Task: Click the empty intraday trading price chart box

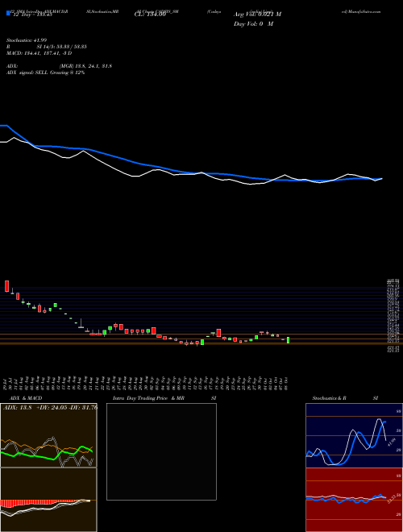Action: [x=161, y=451]
